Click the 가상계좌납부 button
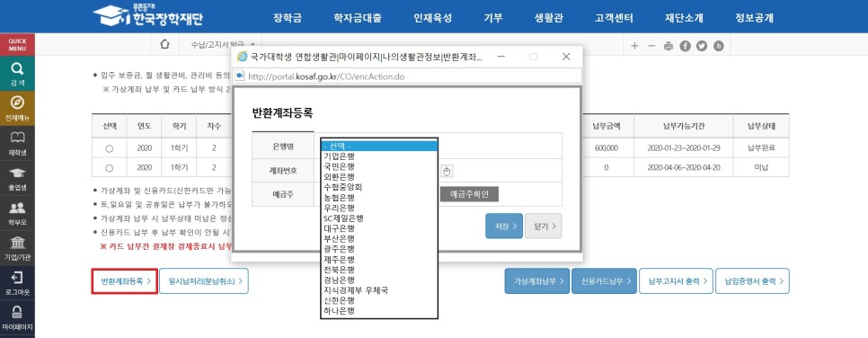 click(x=537, y=281)
